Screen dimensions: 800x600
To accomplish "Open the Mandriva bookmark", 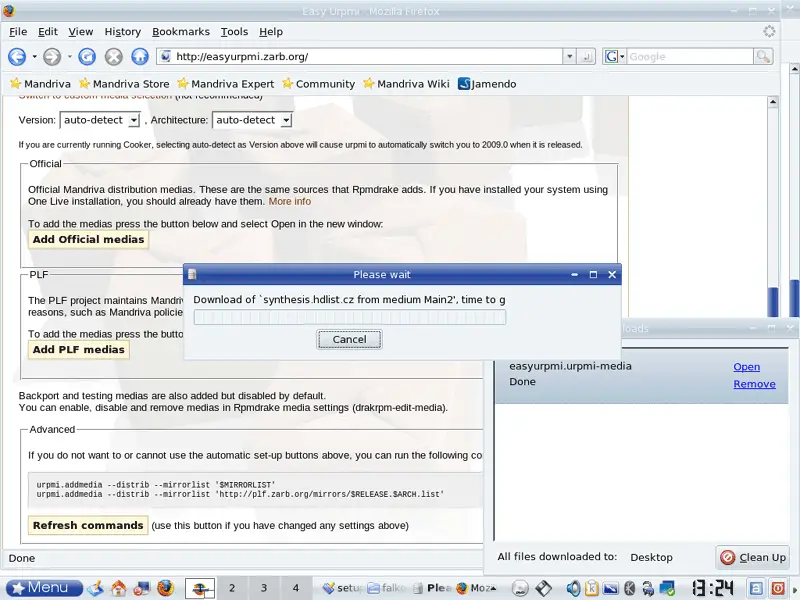I will click(40, 84).
